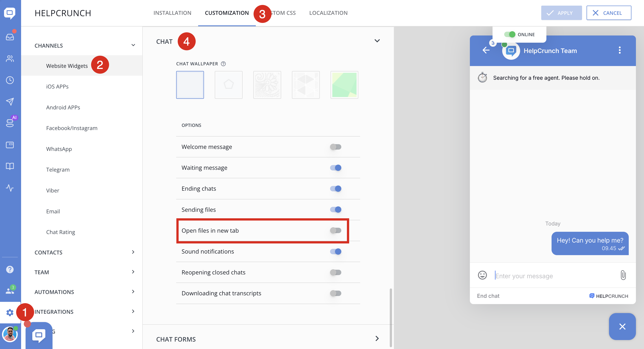Image resolution: width=644 pixels, height=349 pixels.
Task: Open the knowledge base book icon
Action: click(x=10, y=166)
